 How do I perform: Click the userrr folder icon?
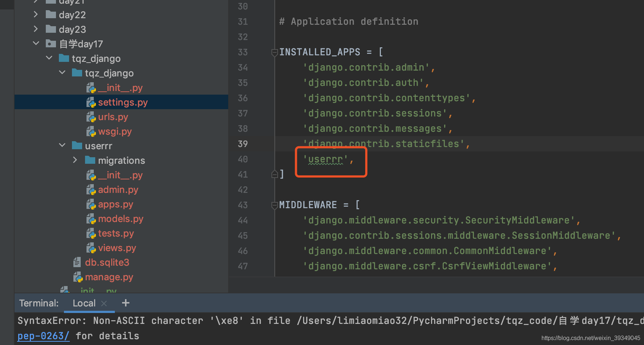[x=77, y=146]
